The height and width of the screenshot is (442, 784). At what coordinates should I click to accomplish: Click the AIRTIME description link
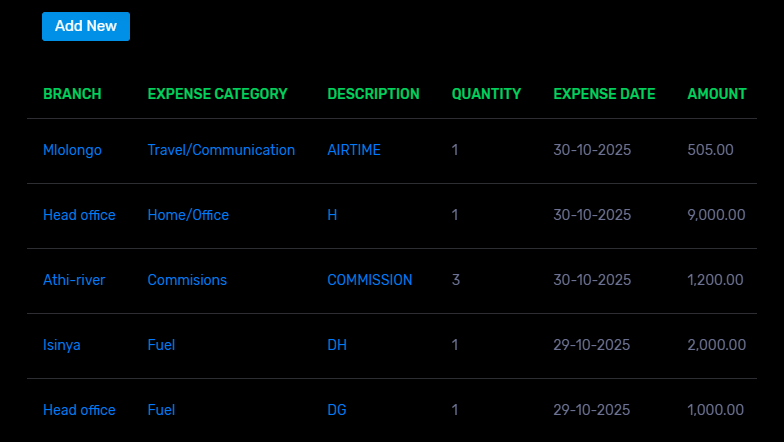[x=354, y=150]
